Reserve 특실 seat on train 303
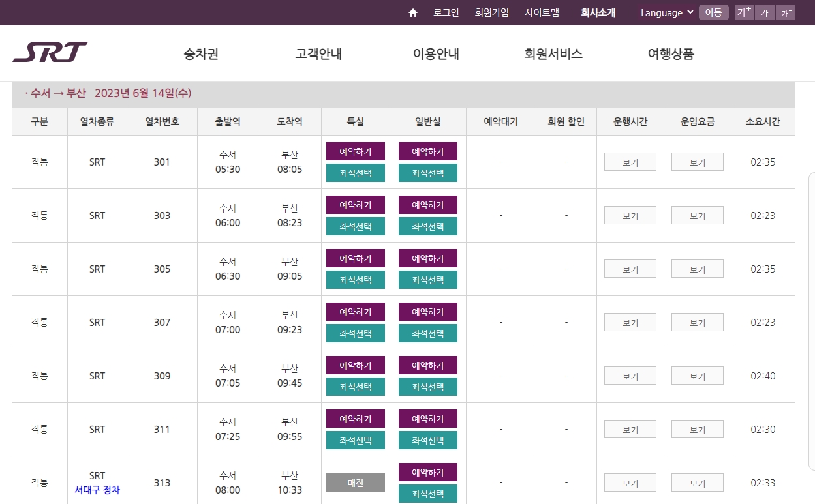The width and height of the screenshot is (815, 504). (x=356, y=205)
